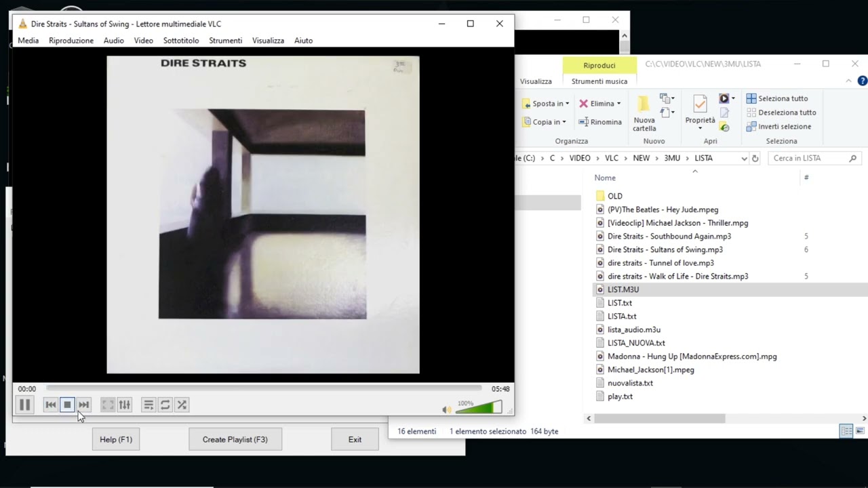Switch Explorer to details view icon
This screenshot has width=868, height=488.
click(846, 431)
